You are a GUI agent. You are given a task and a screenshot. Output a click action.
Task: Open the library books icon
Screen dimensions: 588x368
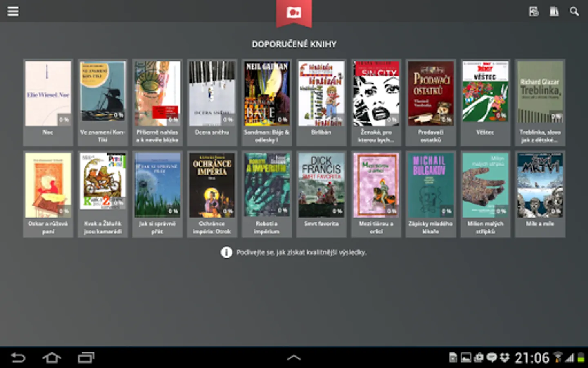click(x=554, y=11)
